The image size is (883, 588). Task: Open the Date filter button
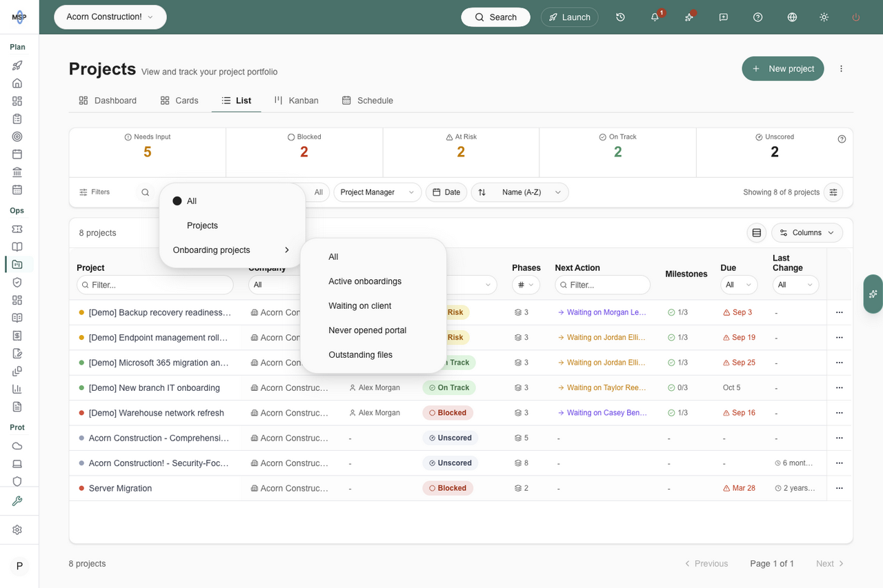click(x=446, y=192)
